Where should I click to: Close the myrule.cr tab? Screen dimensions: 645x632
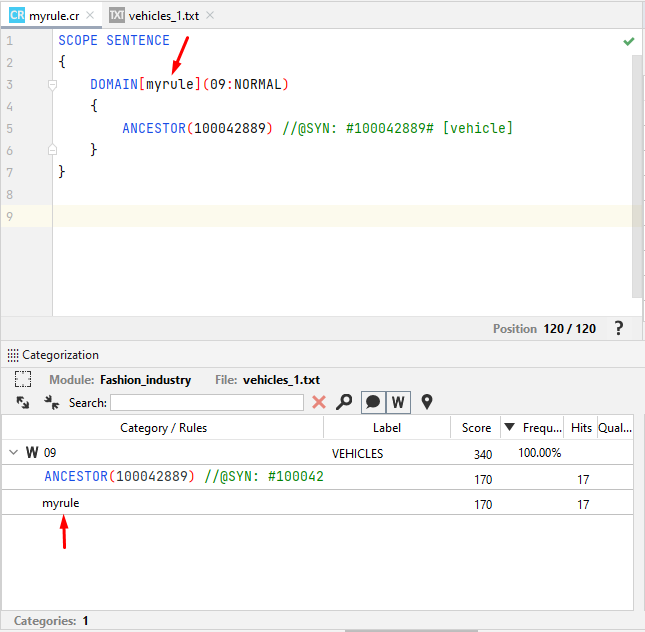coord(90,16)
